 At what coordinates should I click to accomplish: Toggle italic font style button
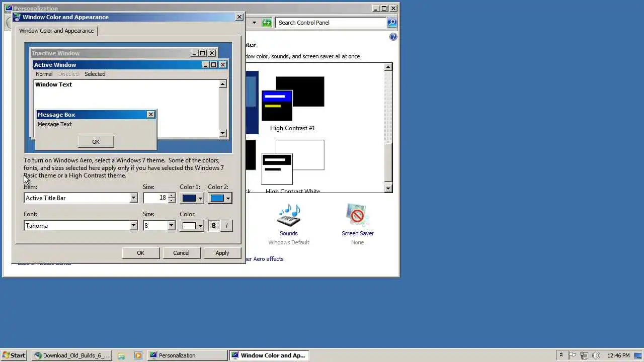(x=226, y=226)
